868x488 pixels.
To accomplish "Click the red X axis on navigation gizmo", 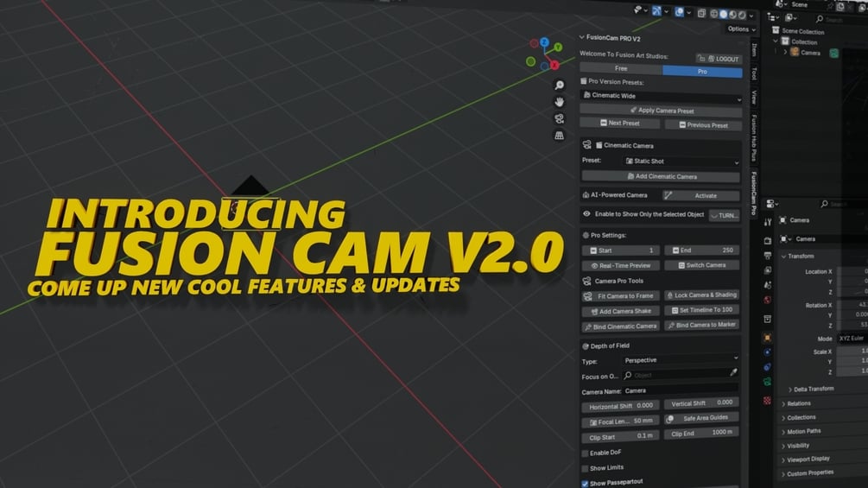I will [554, 65].
